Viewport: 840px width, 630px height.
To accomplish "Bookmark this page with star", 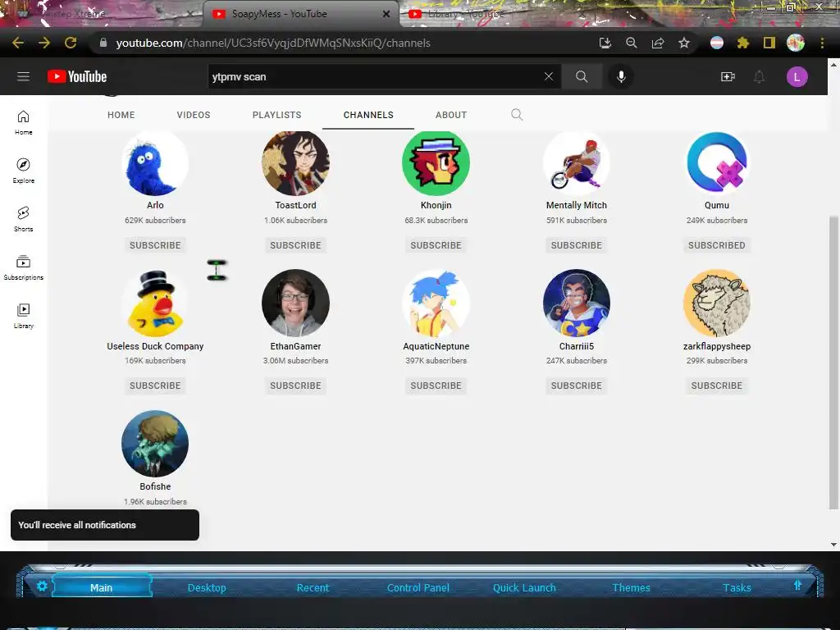I will (684, 43).
